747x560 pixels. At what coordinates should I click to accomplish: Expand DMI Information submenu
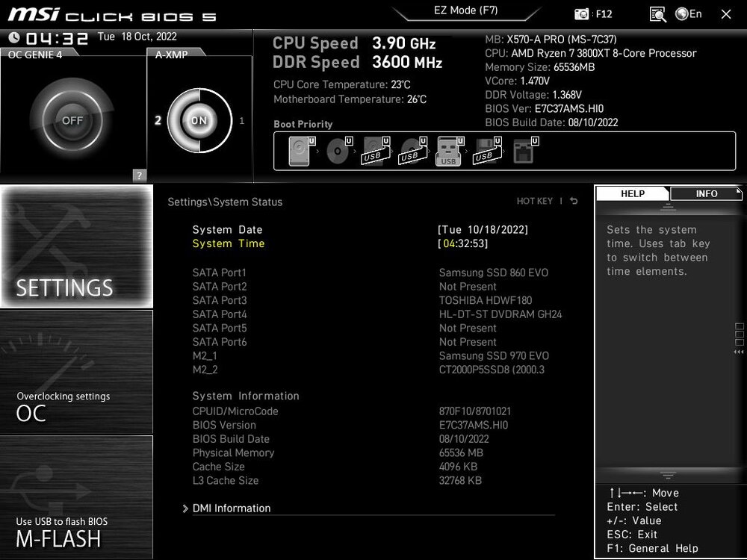pos(231,508)
